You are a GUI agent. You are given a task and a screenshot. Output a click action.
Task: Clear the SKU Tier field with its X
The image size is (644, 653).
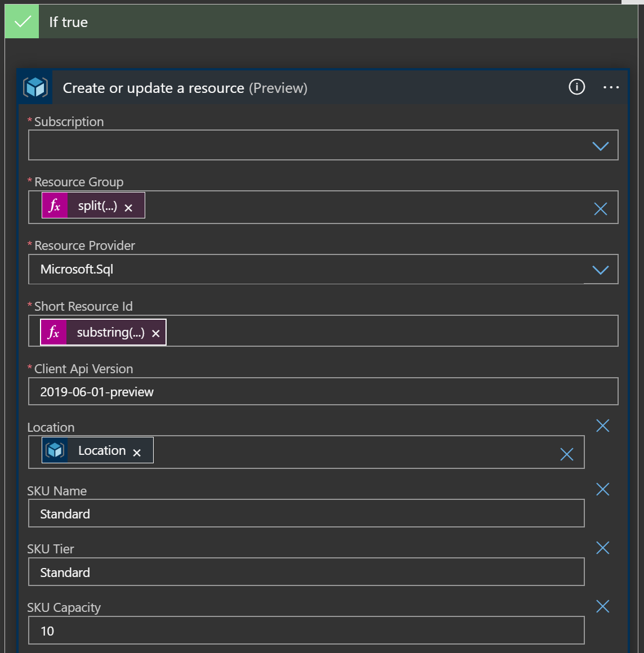point(602,548)
